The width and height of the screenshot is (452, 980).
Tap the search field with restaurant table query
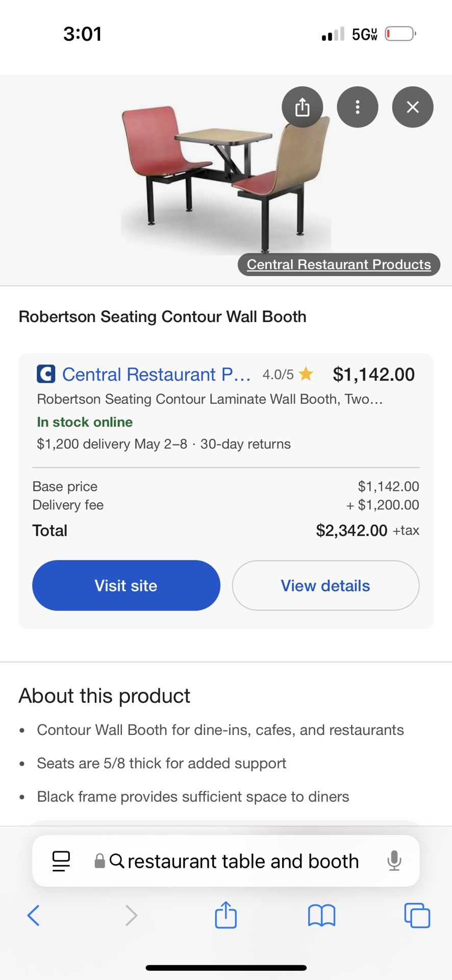click(x=243, y=861)
